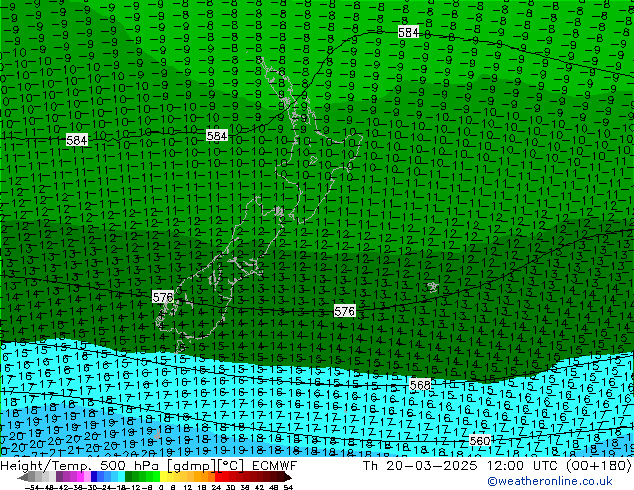Click the 576 label near South Island
The height and width of the screenshot is (490, 634).
pyautogui.click(x=163, y=298)
